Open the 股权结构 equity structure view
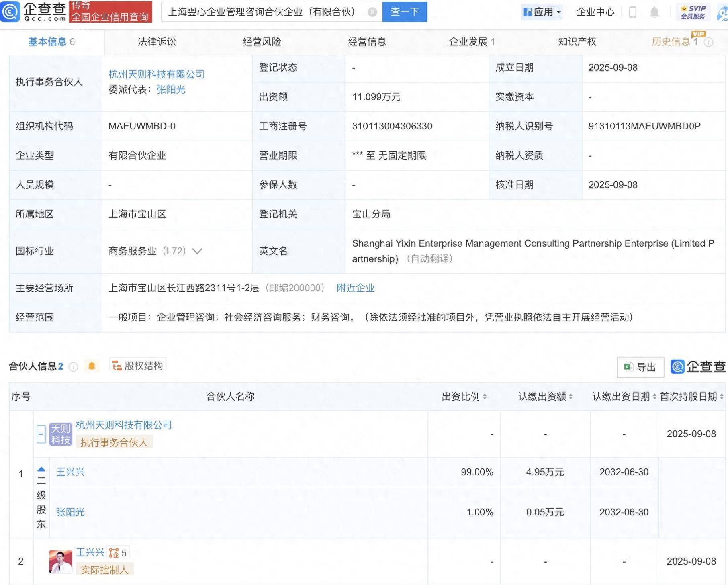Image resolution: width=728 pixels, height=585 pixels. 138,365
